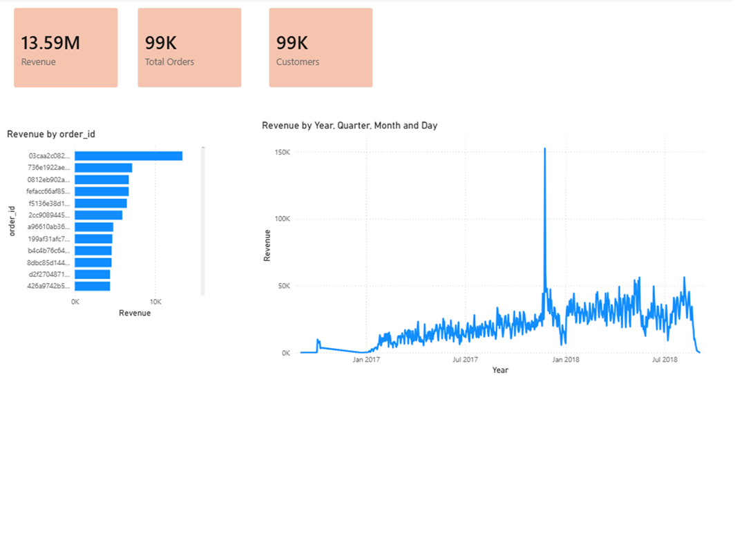Image resolution: width=744 pixels, height=560 pixels.
Task: Click the 150K revenue spike peak
Action: [545, 149]
